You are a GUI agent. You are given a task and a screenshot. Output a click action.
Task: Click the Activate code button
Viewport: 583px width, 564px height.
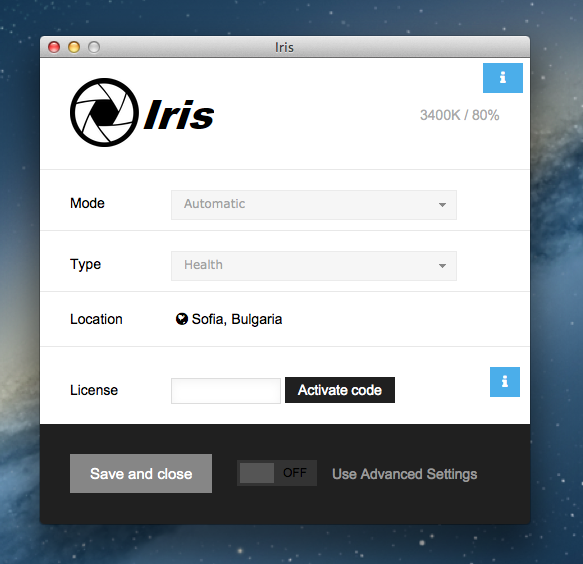tap(340, 390)
